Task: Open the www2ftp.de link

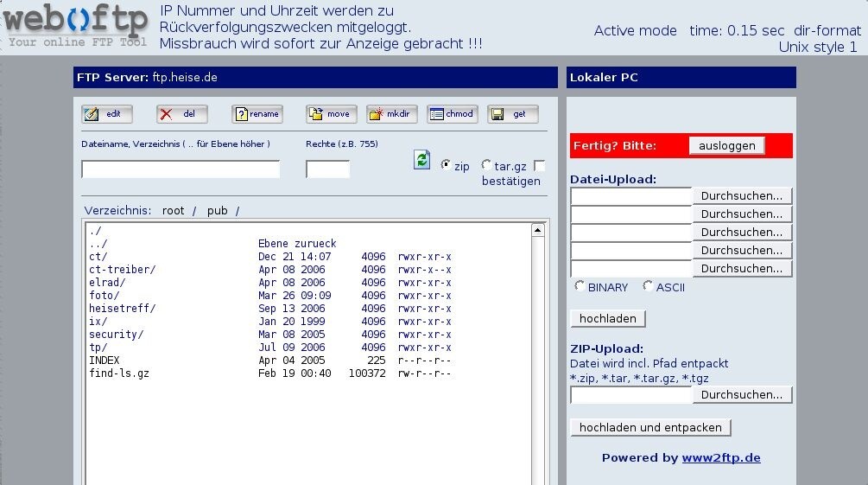Action: point(720,458)
